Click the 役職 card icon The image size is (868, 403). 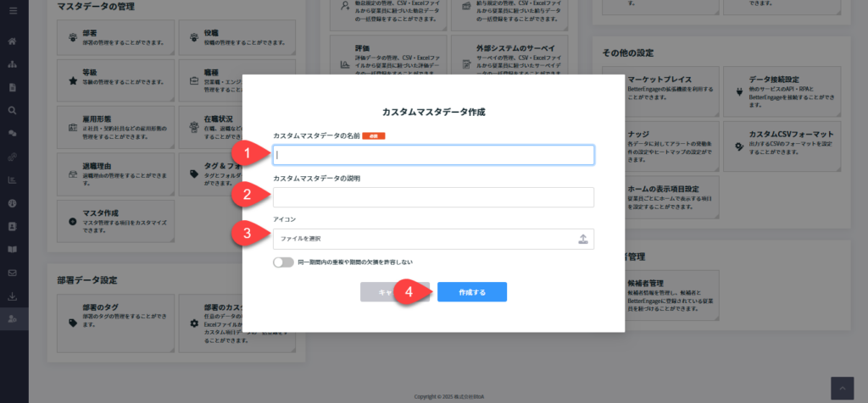194,37
